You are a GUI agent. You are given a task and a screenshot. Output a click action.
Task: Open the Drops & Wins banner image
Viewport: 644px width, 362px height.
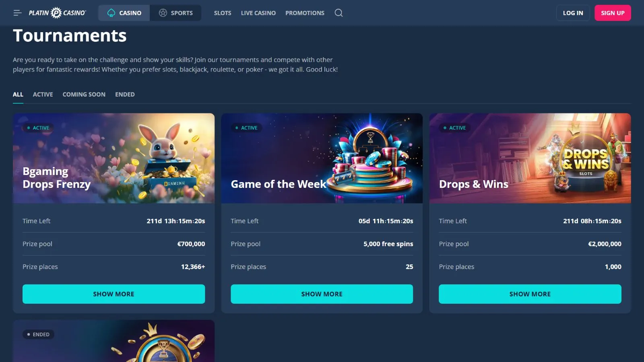(x=530, y=158)
